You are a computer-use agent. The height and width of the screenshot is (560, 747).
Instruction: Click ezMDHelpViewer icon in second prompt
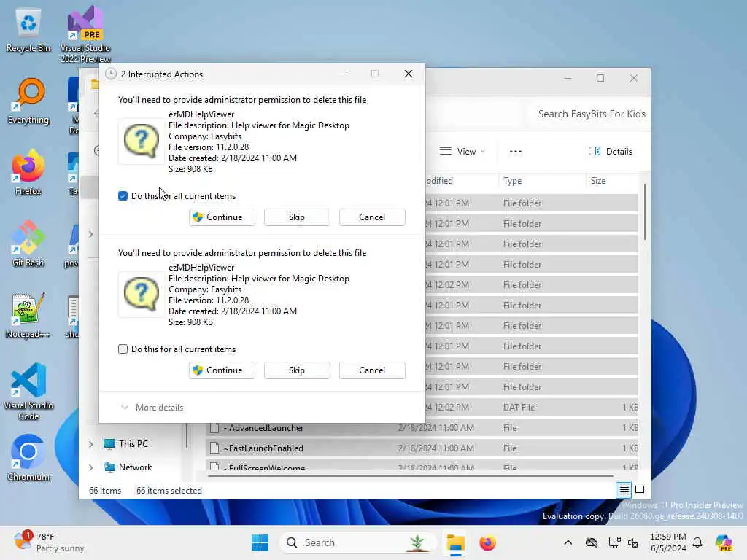pos(141,295)
